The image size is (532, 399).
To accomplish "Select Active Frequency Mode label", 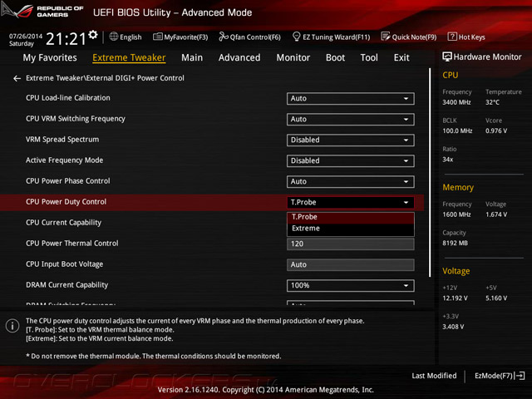I will click(x=65, y=160).
